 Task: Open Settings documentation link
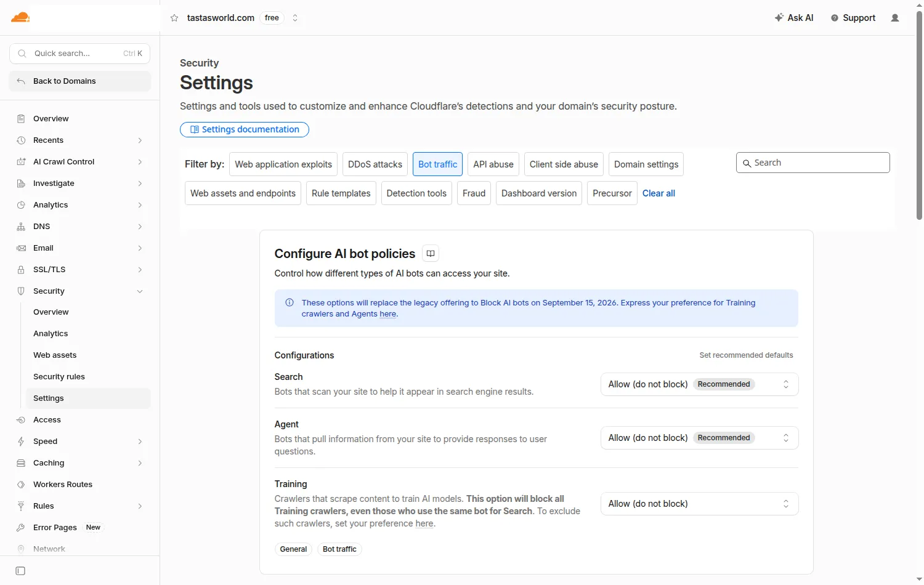[x=245, y=129]
